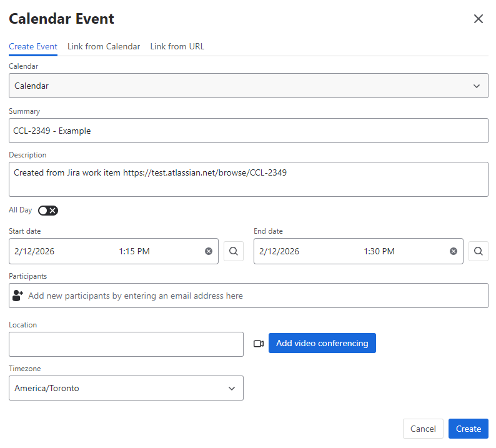Switch to the Link from Calendar tab
The image size is (496, 448).
tap(104, 46)
